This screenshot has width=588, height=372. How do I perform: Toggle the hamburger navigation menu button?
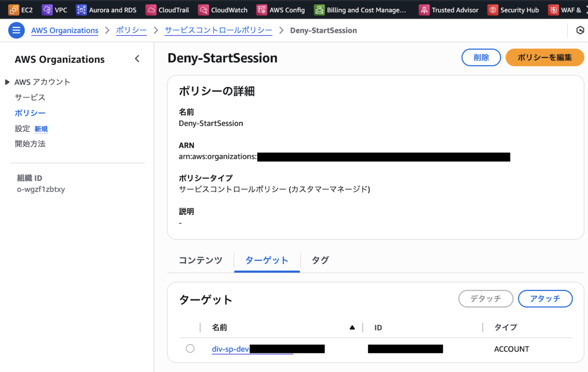[16, 30]
